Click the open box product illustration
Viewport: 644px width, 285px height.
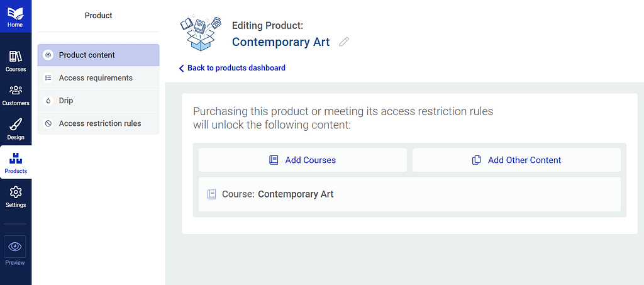pyautogui.click(x=201, y=33)
